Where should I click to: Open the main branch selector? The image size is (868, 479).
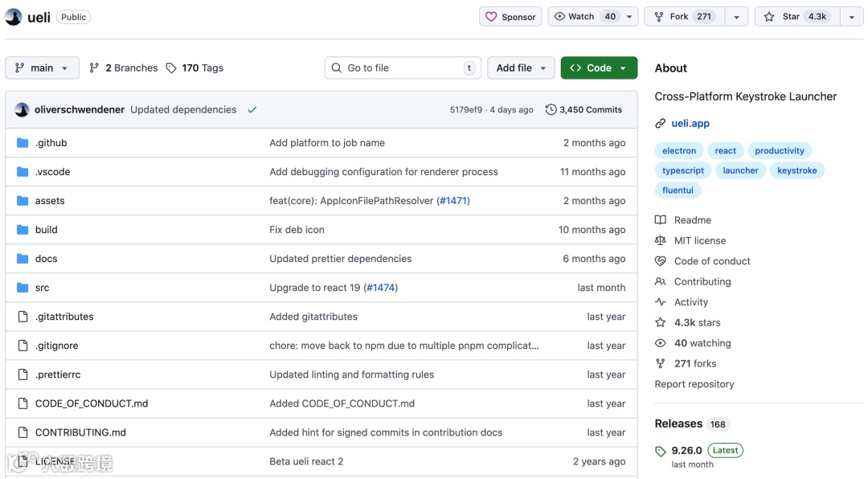point(42,68)
